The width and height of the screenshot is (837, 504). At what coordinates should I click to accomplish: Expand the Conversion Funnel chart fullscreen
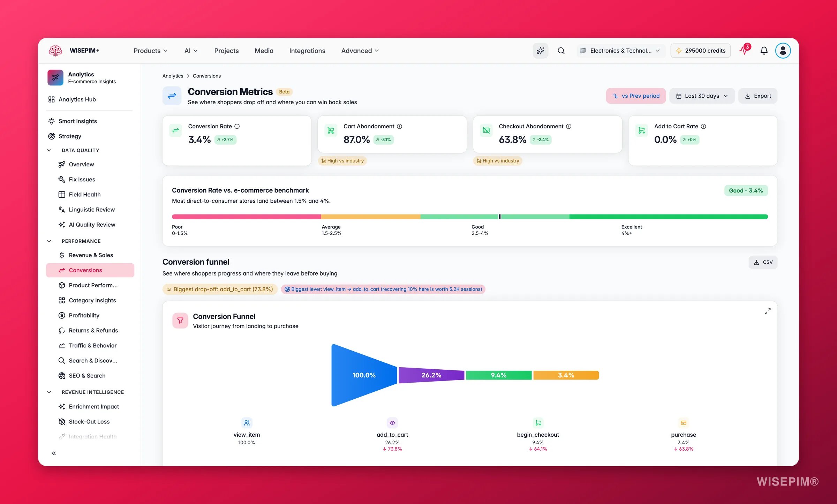[x=768, y=311]
